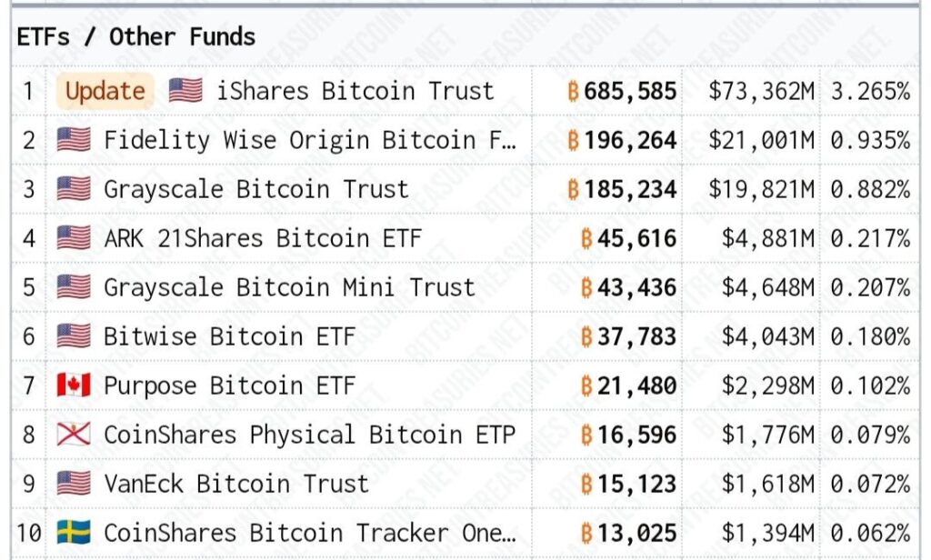Click the $21,001M value for Fidelity
The image size is (931, 560).
[762, 140]
